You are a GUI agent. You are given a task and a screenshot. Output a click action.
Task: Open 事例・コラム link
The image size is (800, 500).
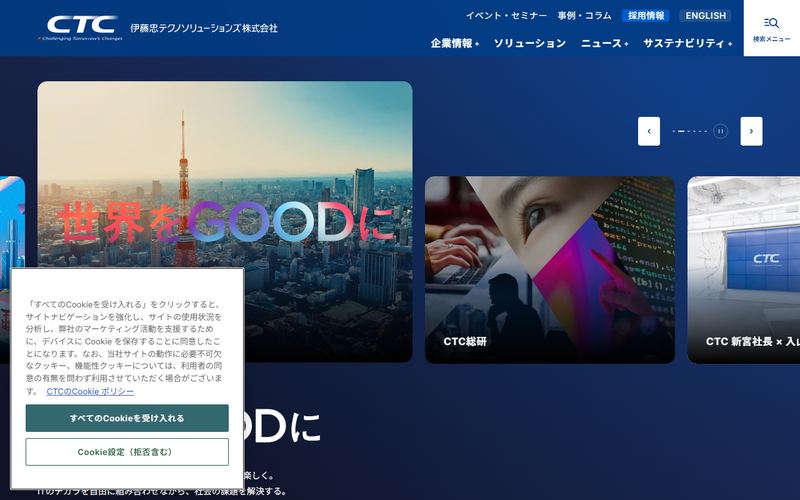pyautogui.click(x=584, y=16)
